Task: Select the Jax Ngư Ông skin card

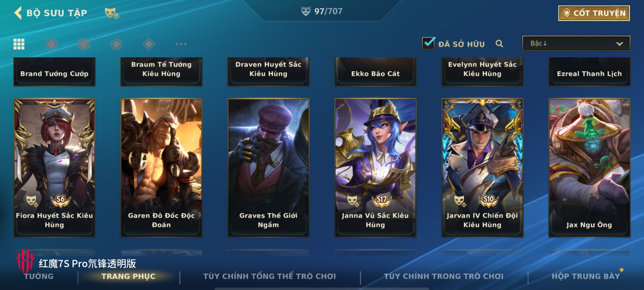Action: point(589,168)
